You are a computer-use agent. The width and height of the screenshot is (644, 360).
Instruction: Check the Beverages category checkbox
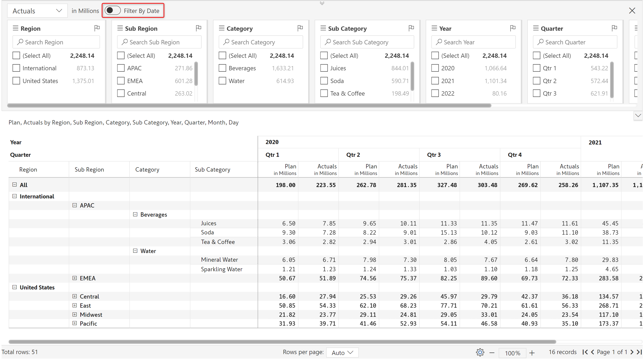coord(222,68)
